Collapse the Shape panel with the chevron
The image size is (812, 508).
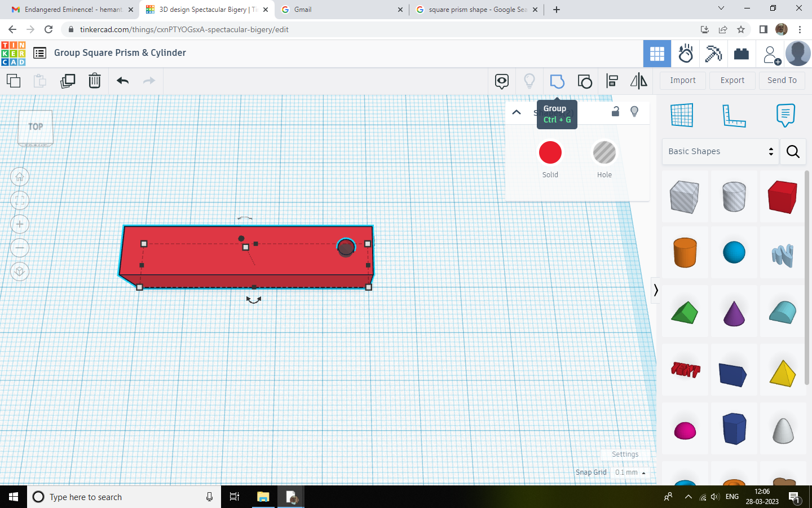(x=516, y=112)
